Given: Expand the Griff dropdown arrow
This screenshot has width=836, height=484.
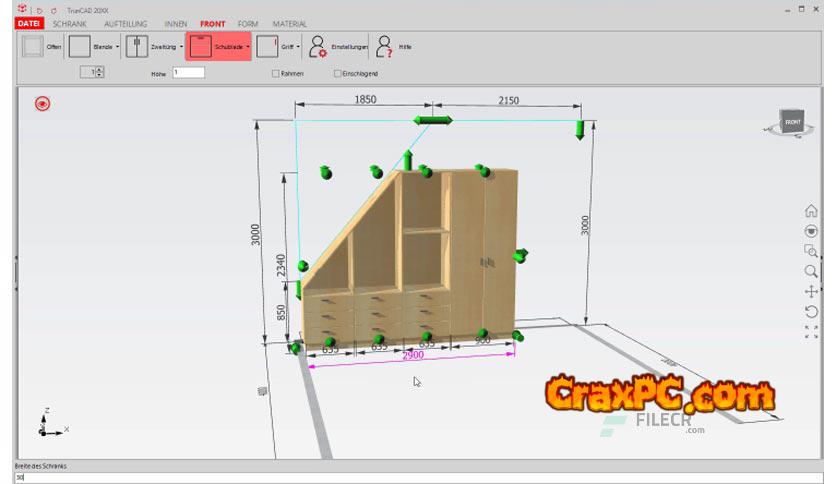Looking at the screenshot, I should 298,46.
